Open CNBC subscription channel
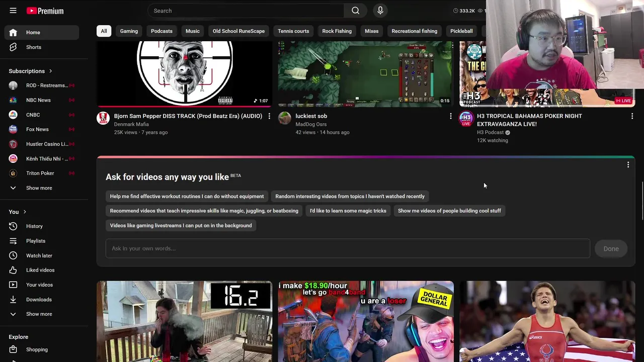The height and width of the screenshot is (362, 644). coord(42,115)
